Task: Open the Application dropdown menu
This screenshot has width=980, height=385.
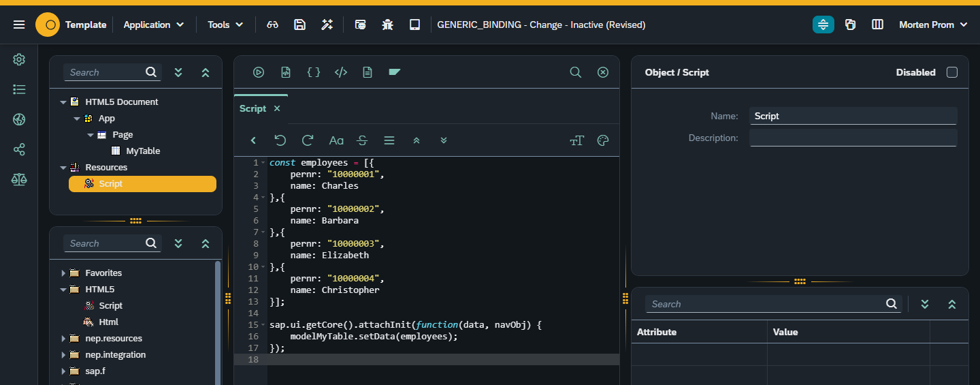Action: coord(154,25)
